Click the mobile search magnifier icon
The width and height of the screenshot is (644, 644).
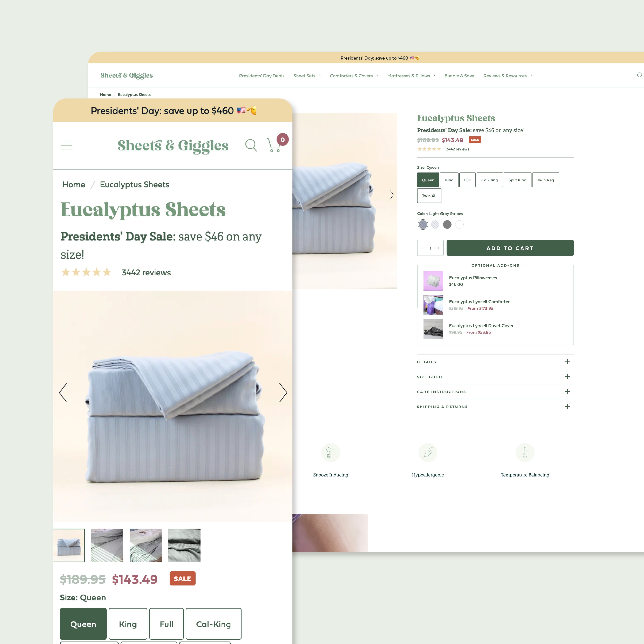(251, 145)
